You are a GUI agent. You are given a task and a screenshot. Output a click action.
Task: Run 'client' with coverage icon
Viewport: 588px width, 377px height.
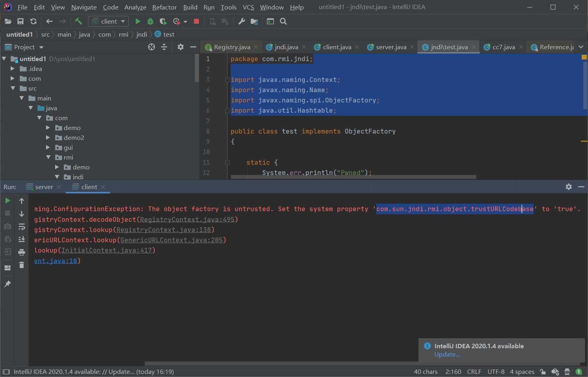pos(163,21)
